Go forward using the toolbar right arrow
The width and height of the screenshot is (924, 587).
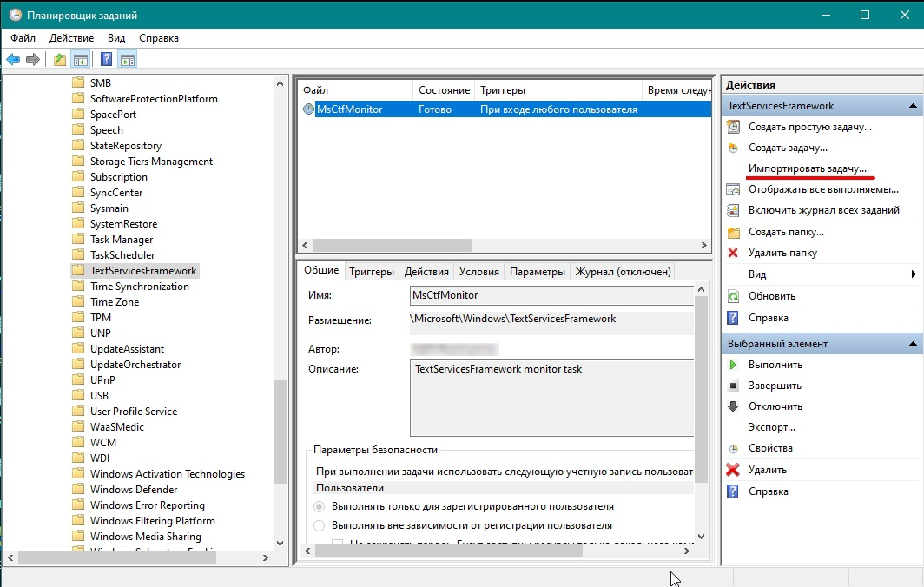pos(33,60)
